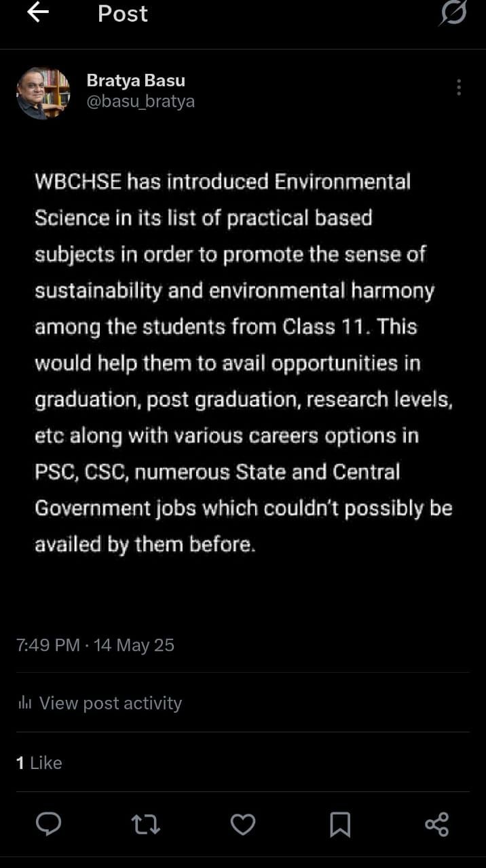Screen dimensions: 486x868
Task: Like the post with the heart icon
Action: point(242,824)
